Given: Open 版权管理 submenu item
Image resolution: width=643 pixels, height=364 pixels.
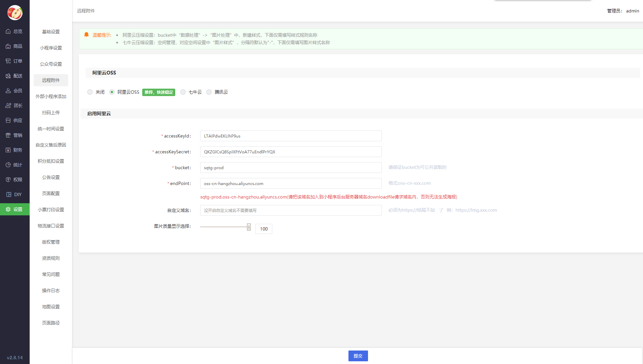Looking at the screenshot, I should [51, 242].
